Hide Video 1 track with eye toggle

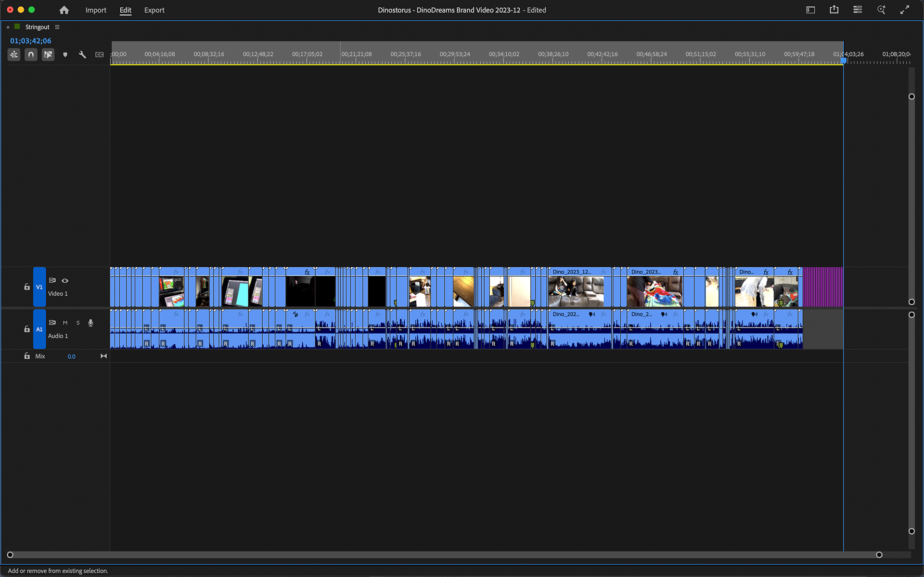(x=65, y=281)
